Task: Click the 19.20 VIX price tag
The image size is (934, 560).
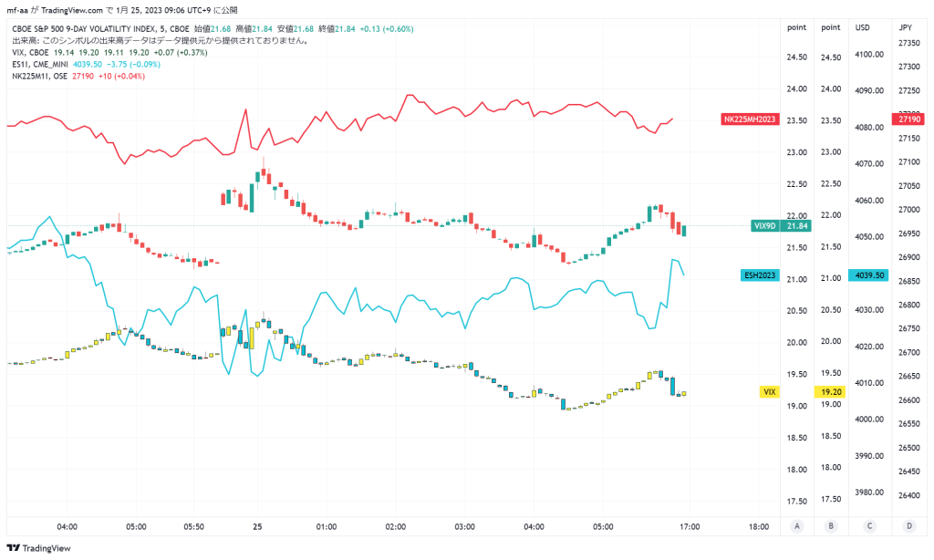Action: tap(830, 391)
